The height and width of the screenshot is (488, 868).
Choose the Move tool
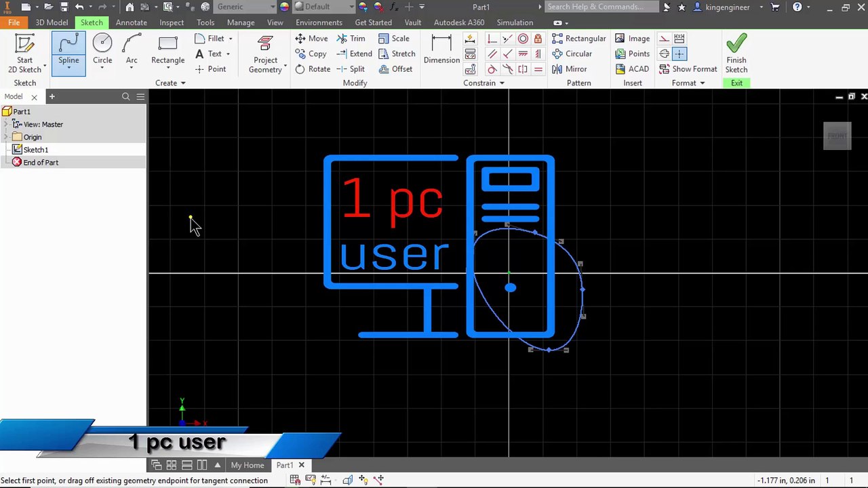311,39
